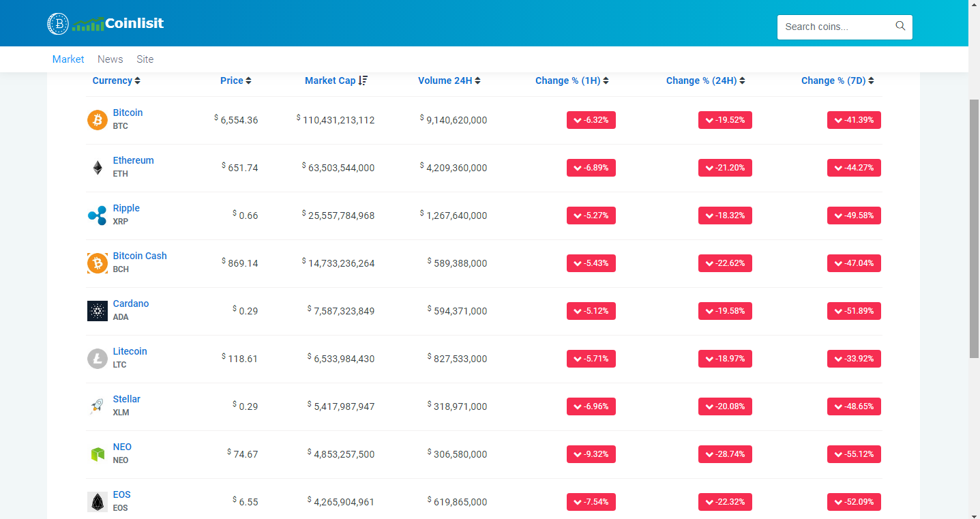980x519 pixels.
Task: Click the green NEO icon
Action: coord(98,454)
